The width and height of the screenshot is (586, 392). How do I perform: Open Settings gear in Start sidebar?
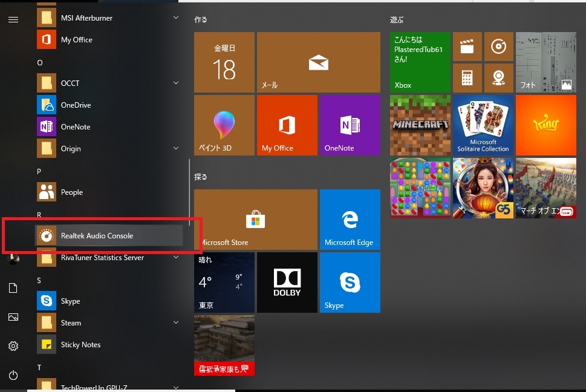pyautogui.click(x=13, y=346)
